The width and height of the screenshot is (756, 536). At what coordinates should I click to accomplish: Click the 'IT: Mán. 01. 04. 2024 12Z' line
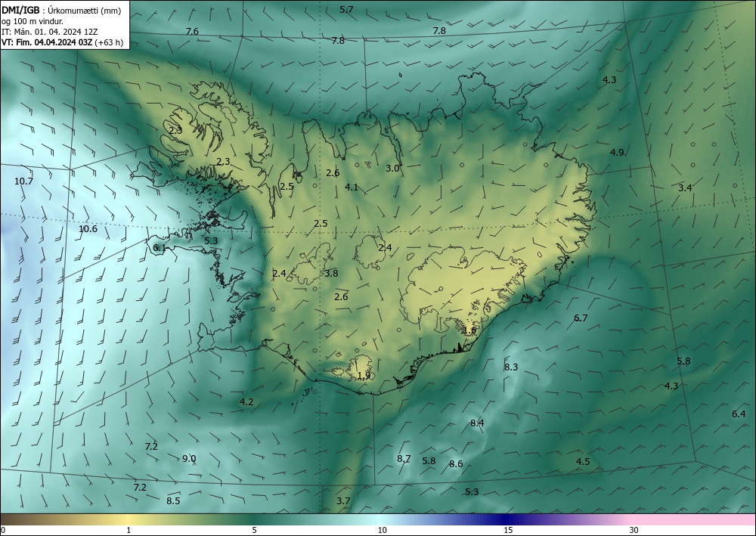[x=50, y=31]
